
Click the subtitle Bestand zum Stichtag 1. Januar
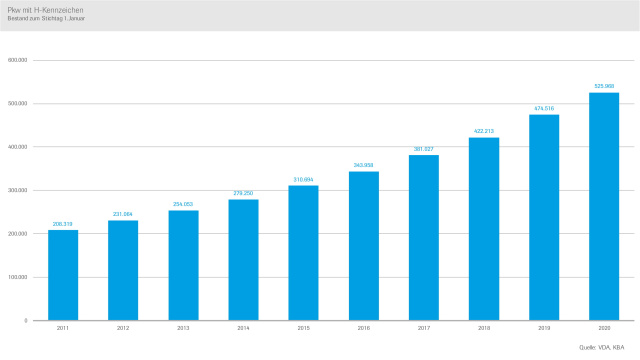tap(46, 18)
